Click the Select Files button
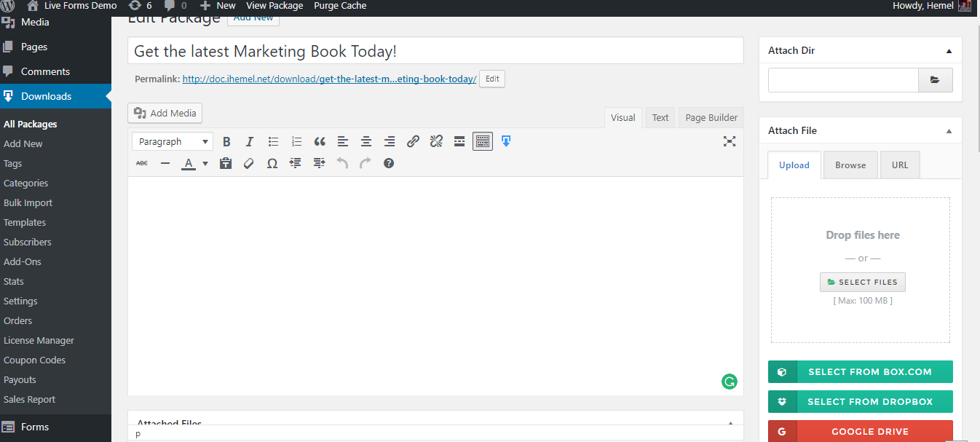This screenshot has height=442, width=980. (x=863, y=282)
